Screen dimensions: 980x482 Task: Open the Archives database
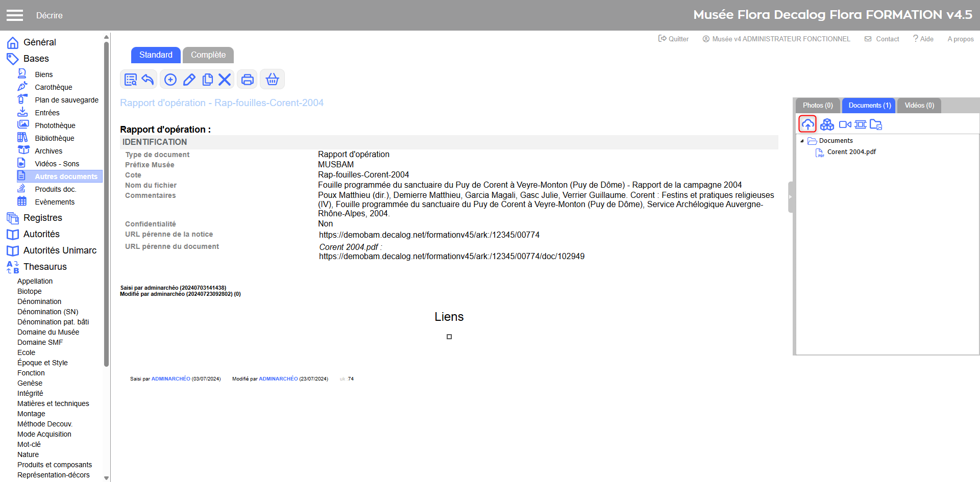[48, 151]
